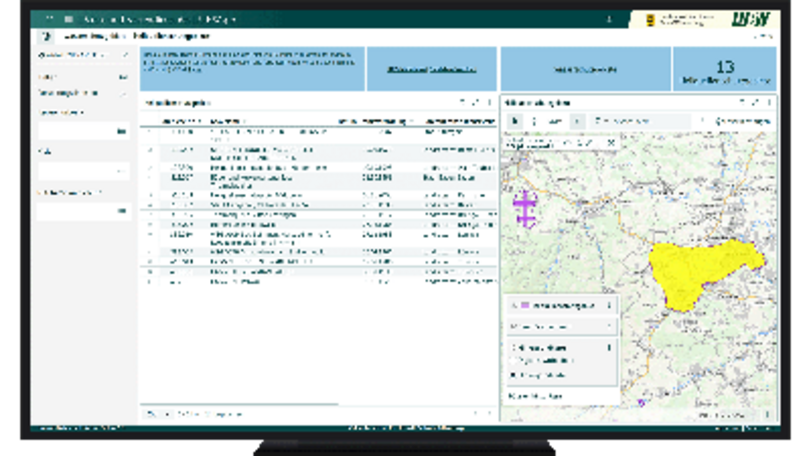
Task: Close the map selection bar with X
Action: coord(612,143)
